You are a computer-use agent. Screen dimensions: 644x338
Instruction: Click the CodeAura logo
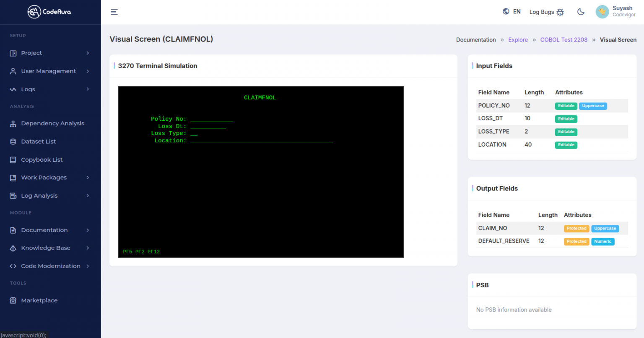(49, 12)
